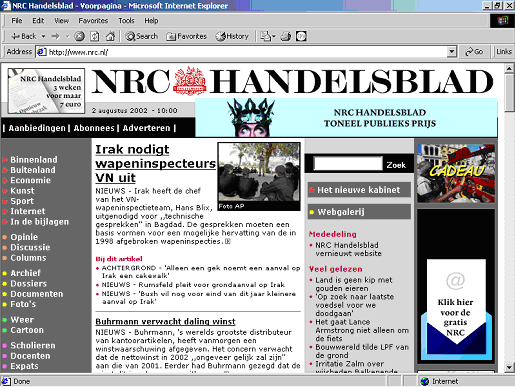Click the CADEAU advertisement image
This screenshot has height=387, width=515.
point(456,173)
